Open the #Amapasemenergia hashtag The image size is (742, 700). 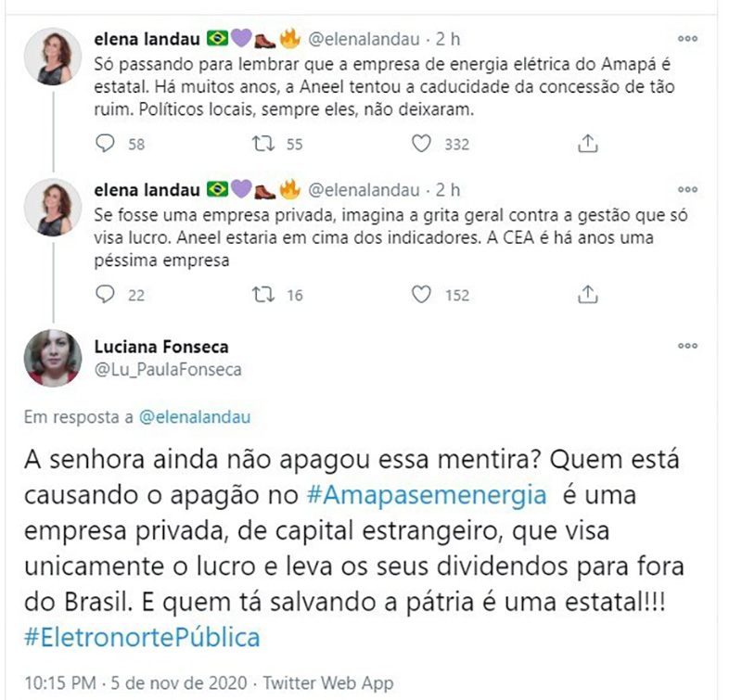pyautogui.click(x=427, y=495)
